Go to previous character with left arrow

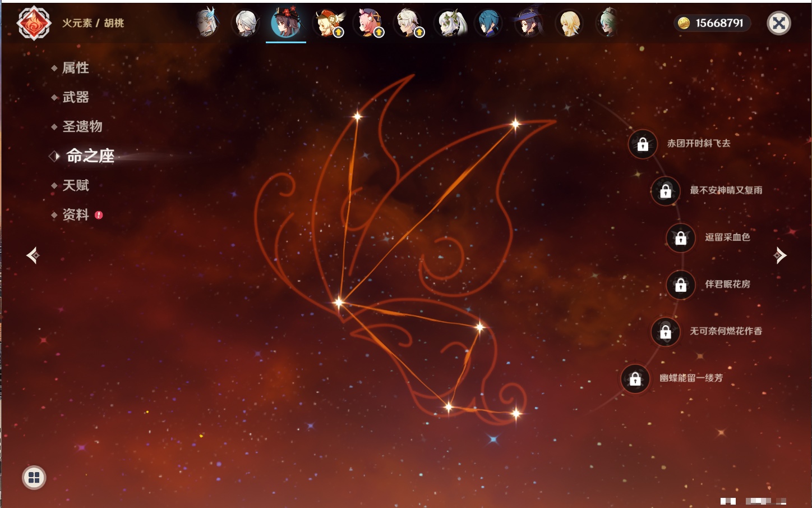coord(33,255)
